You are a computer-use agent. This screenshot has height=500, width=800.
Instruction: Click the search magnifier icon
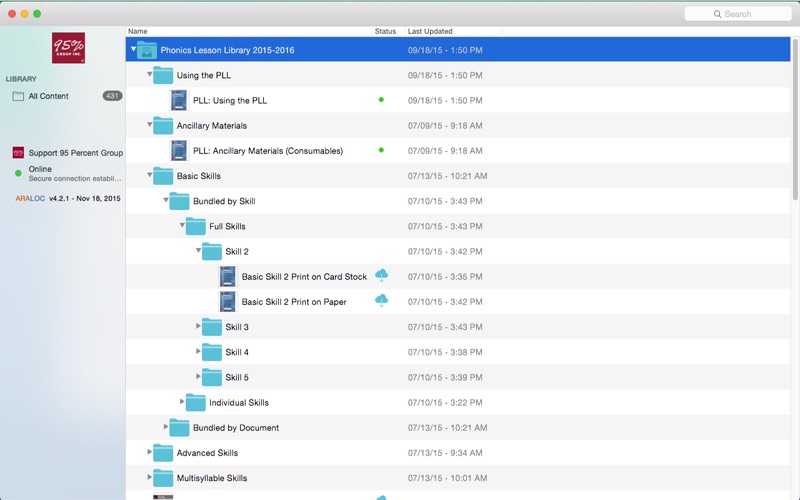(717, 14)
